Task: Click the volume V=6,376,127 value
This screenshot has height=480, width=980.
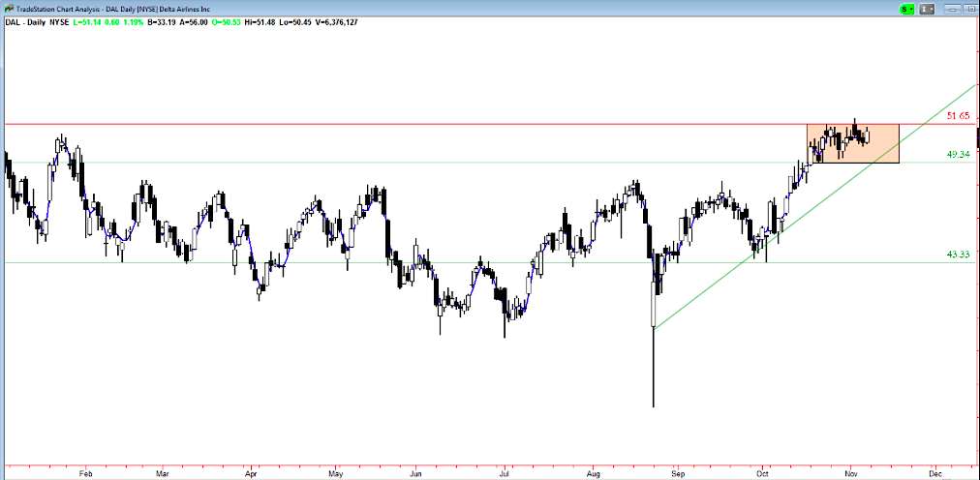Action: (x=337, y=22)
